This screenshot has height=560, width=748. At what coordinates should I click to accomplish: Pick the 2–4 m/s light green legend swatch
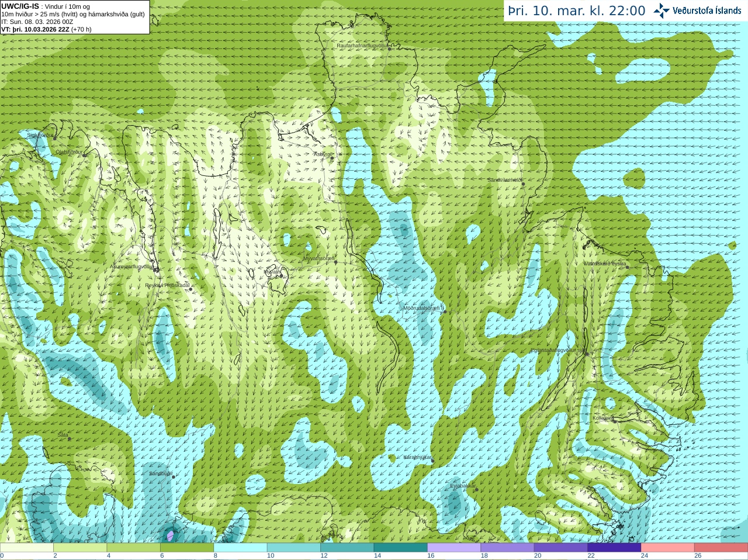(80, 548)
